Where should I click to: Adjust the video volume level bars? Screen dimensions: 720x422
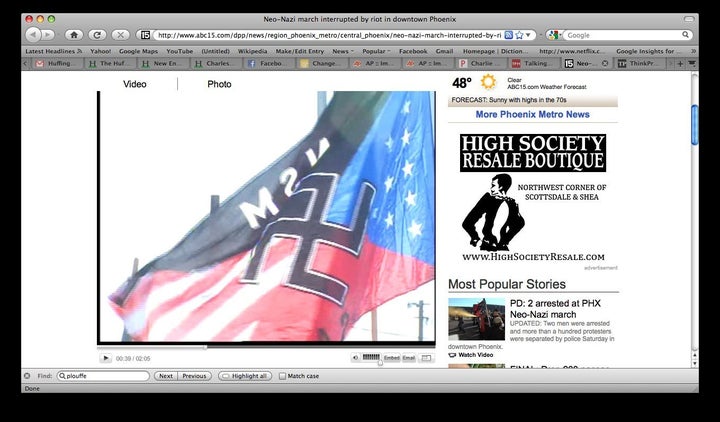tap(371, 357)
